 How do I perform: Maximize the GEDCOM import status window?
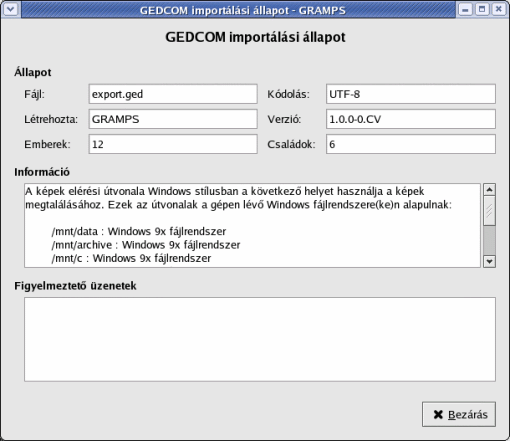tap(482, 9)
